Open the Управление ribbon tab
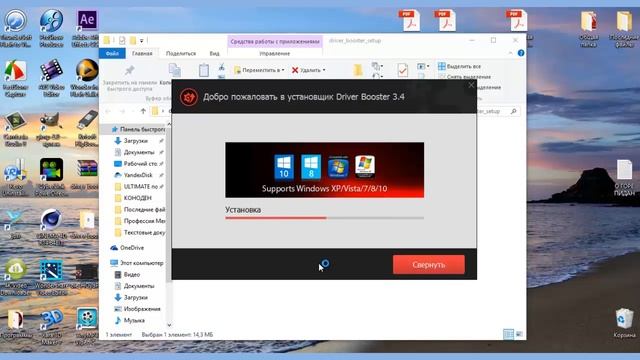The image size is (640, 360). (x=275, y=53)
